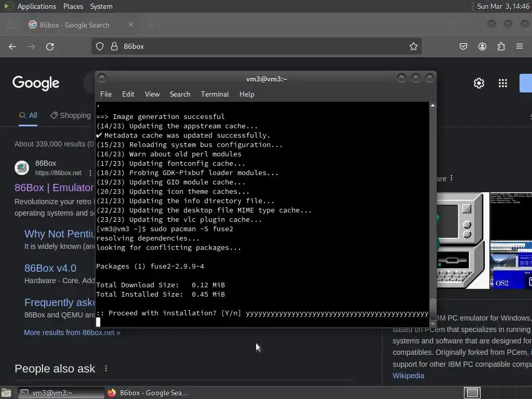Open the Help menu in the terminal
The image size is (532, 399).
pos(247,95)
